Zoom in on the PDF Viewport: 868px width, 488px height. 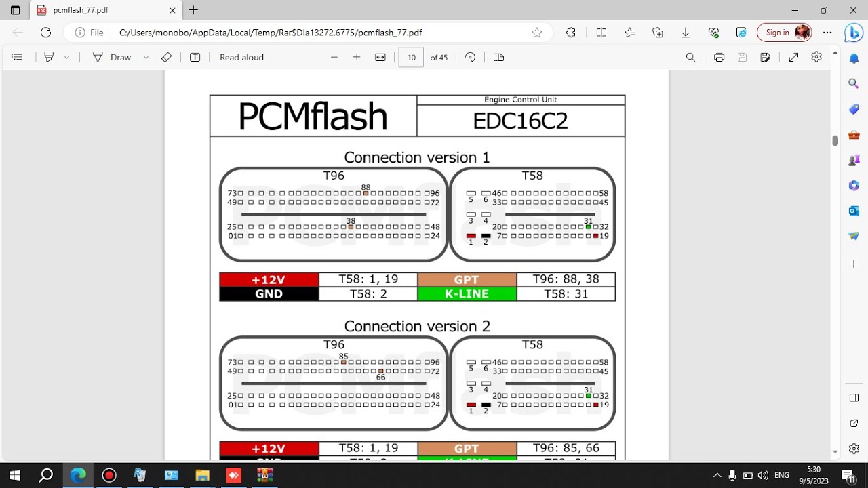[357, 58]
